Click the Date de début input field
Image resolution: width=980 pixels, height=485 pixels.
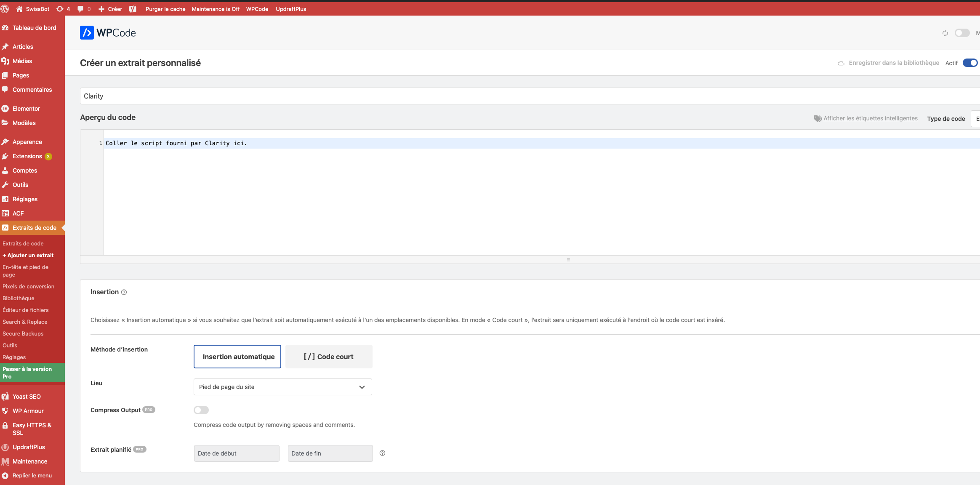(236, 453)
